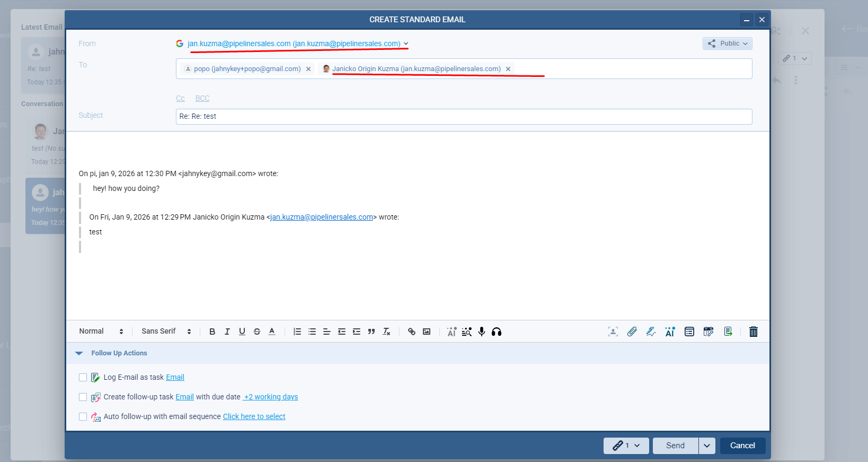Screen dimensions: 868x462
Task: Click the paperclip attach file icon
Action: tap(632, 332)
